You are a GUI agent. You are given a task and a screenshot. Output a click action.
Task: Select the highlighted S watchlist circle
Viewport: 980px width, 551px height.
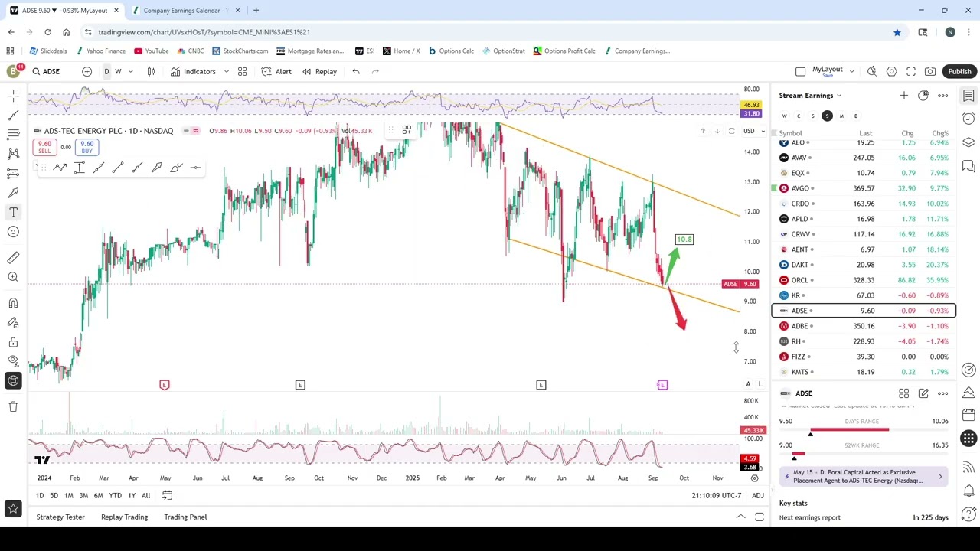[x=827, y=116]
